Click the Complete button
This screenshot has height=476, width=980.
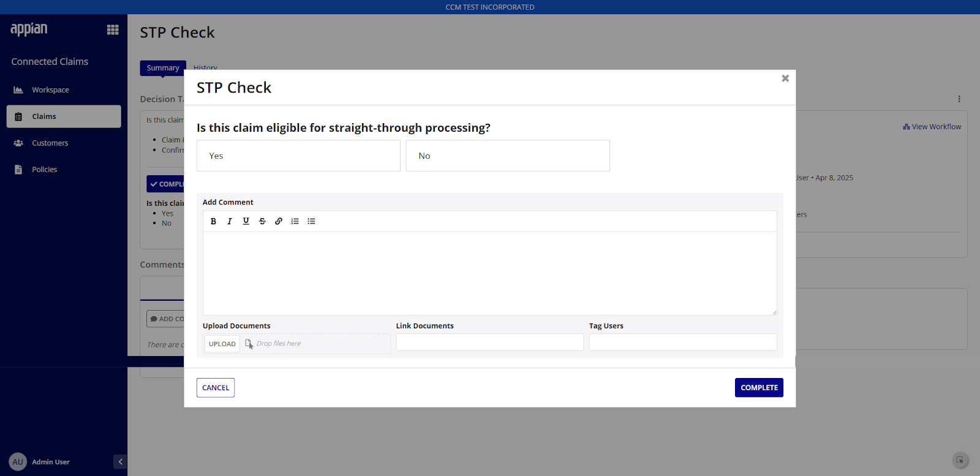(759, 388)
